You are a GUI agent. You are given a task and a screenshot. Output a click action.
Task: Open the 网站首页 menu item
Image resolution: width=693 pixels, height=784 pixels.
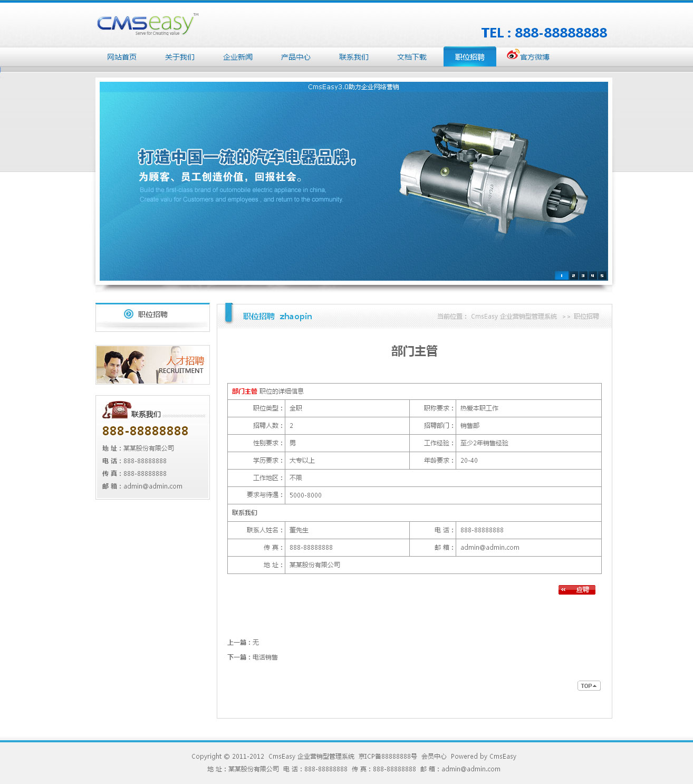pos(122,57)
